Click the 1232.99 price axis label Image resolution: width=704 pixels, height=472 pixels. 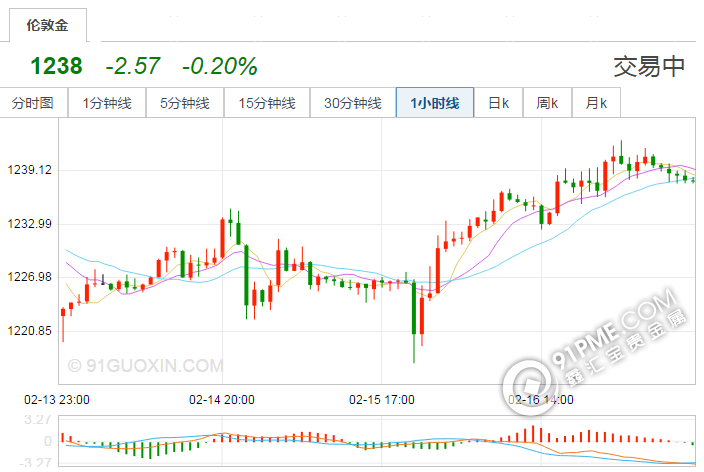pos(29,223)
